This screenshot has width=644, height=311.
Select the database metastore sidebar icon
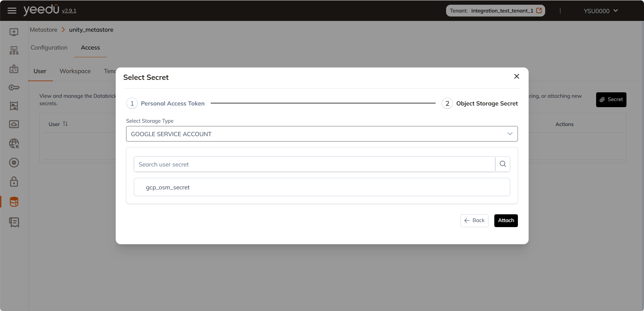pyautogui.click(x=14, y=202)
